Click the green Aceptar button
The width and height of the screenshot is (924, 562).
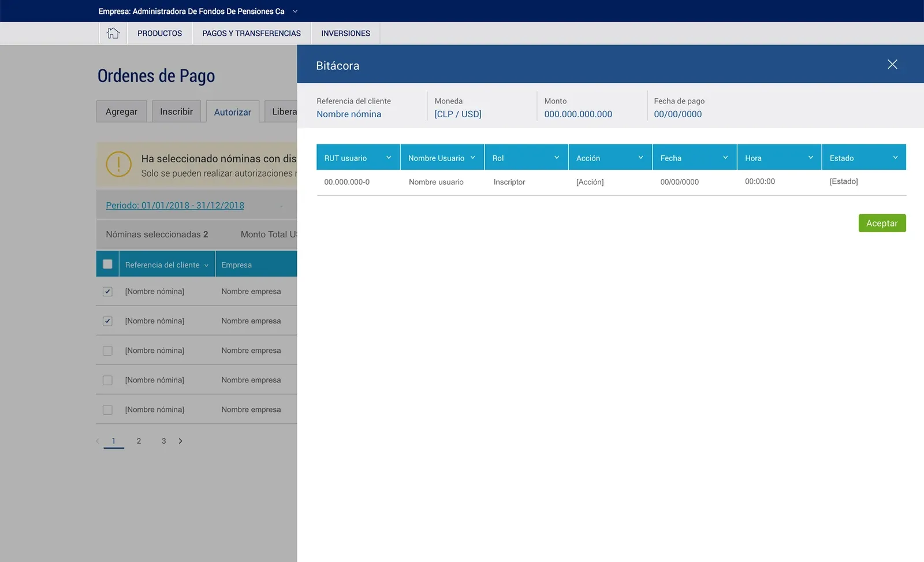click(882, 223)
